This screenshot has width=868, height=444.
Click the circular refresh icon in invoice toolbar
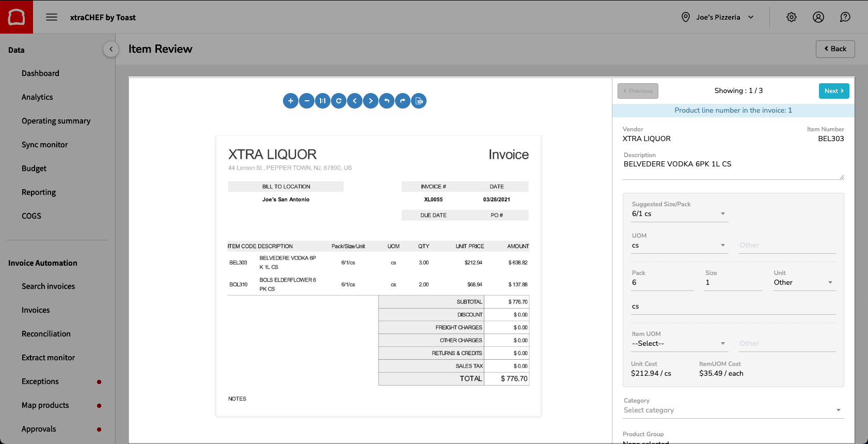coord(339,101)
